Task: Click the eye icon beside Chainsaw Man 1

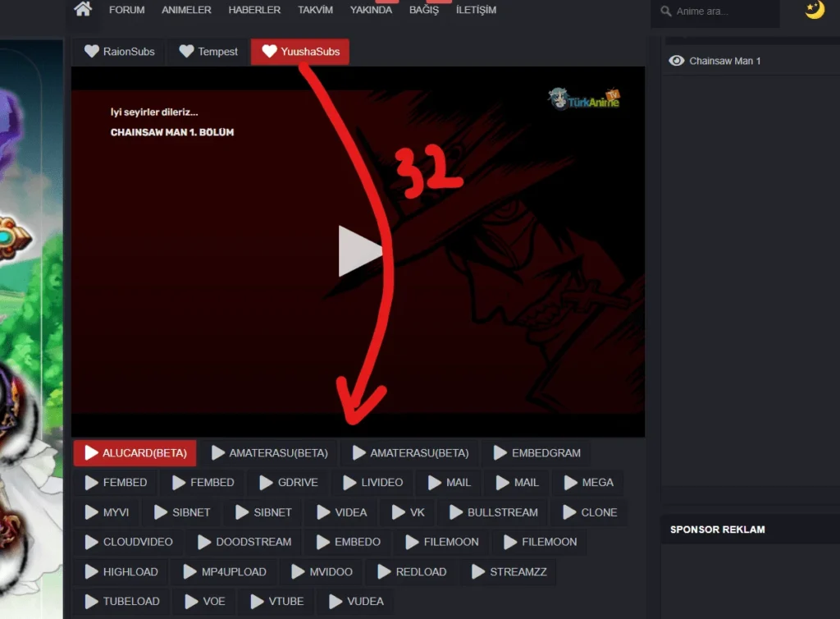Action: 677,61
